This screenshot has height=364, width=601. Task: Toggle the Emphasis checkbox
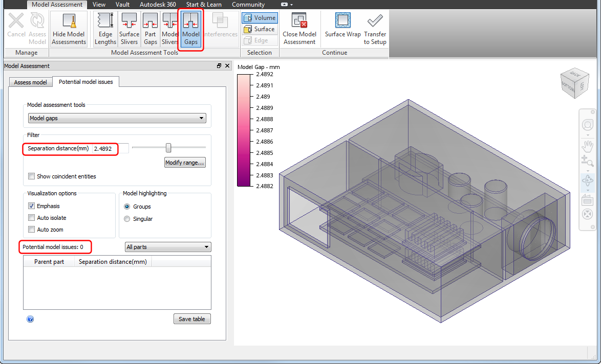click(31, 206)
